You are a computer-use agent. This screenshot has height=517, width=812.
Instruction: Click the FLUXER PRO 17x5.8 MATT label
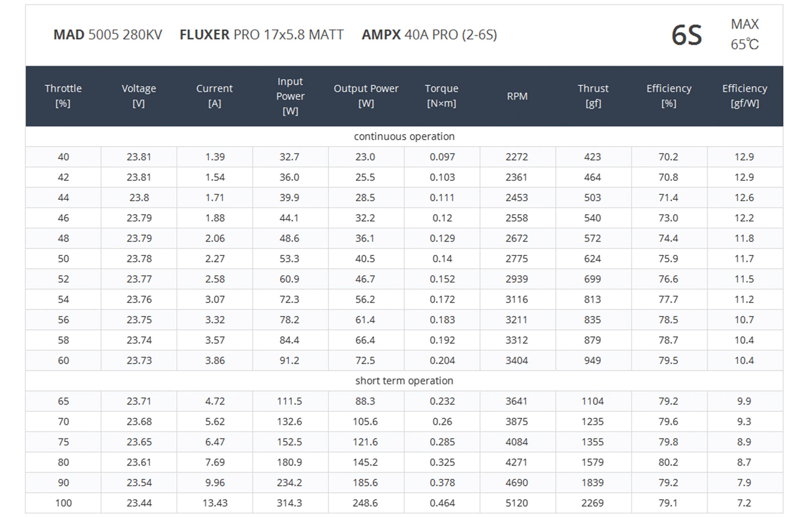click(x=261, y=35)
